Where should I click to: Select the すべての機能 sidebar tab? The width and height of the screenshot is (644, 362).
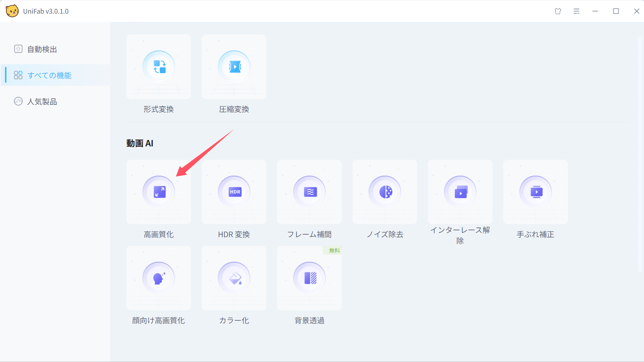(x=49, y=75)
